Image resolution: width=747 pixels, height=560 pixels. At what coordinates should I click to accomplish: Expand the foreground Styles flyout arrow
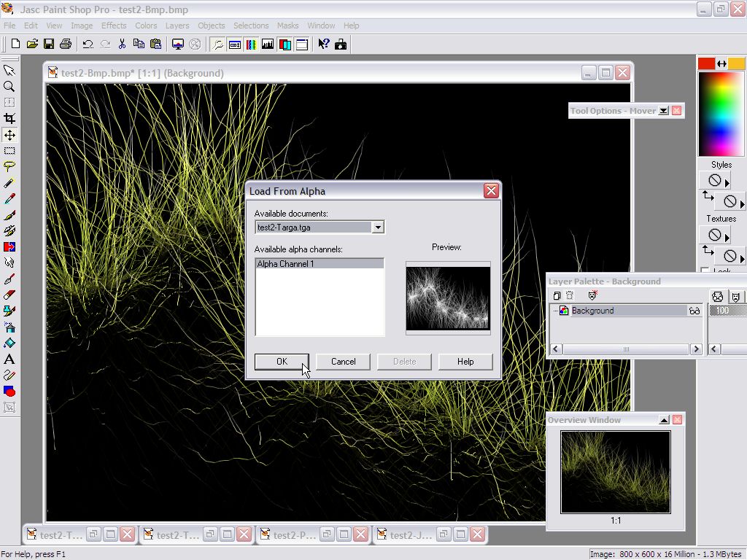[x=727, y=182]
